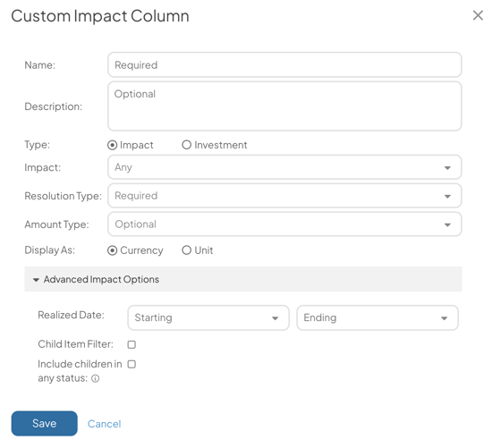Click the Save button
The width and height of the screenshot is (492, 448).
44,424
